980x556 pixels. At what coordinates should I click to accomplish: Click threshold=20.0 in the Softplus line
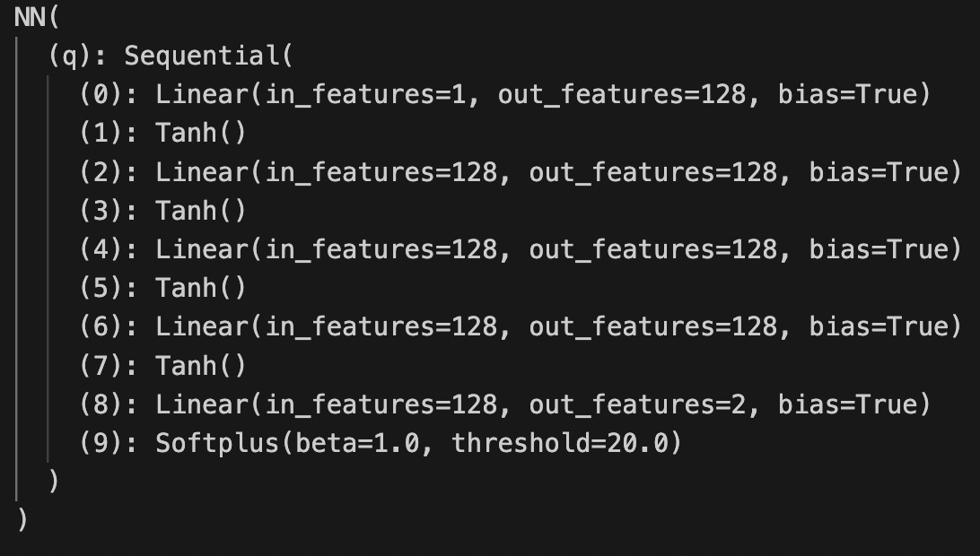(x=560, y=444)
